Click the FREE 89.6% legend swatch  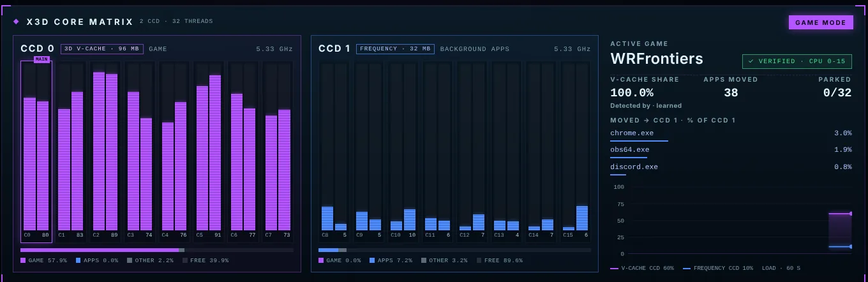coord(479,260)
